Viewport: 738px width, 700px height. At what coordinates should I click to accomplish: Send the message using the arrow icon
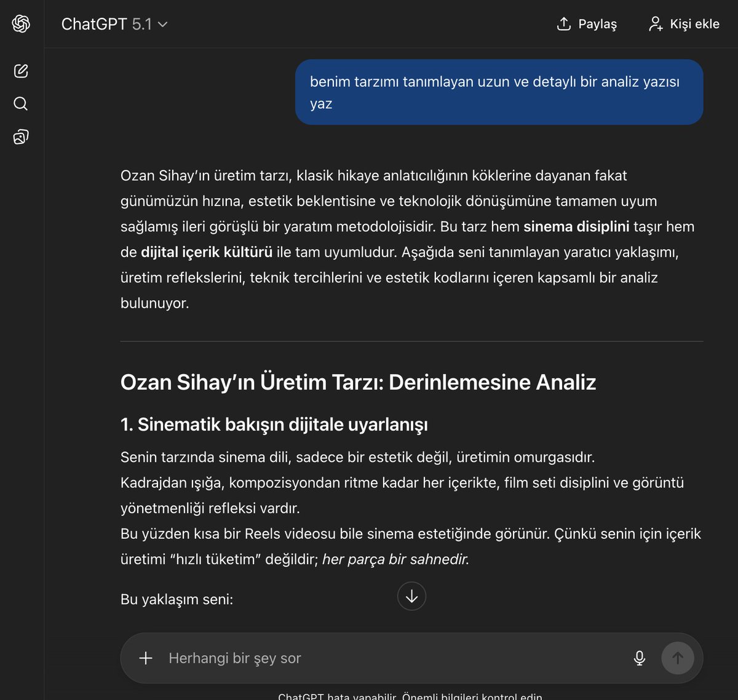click(678, 658)
